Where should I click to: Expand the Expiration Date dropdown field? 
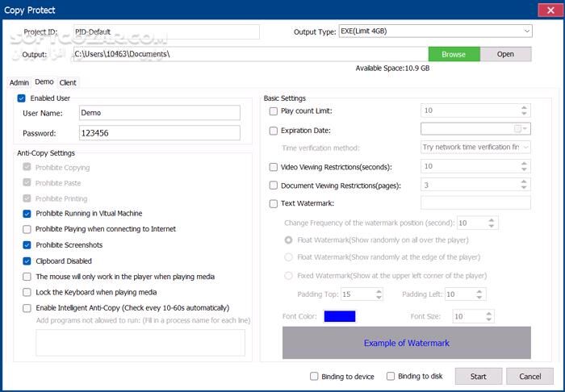click(x=526, y=129)
